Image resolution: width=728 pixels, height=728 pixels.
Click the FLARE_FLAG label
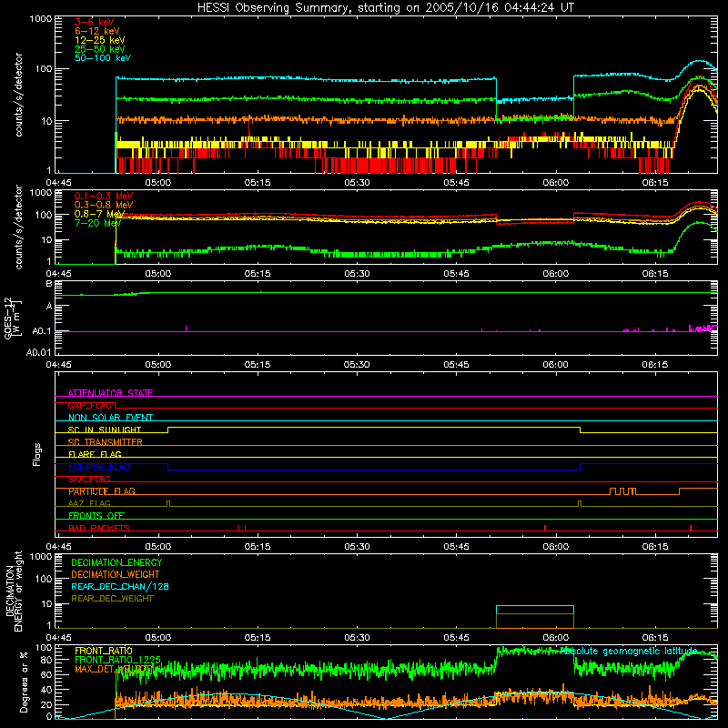95,454
